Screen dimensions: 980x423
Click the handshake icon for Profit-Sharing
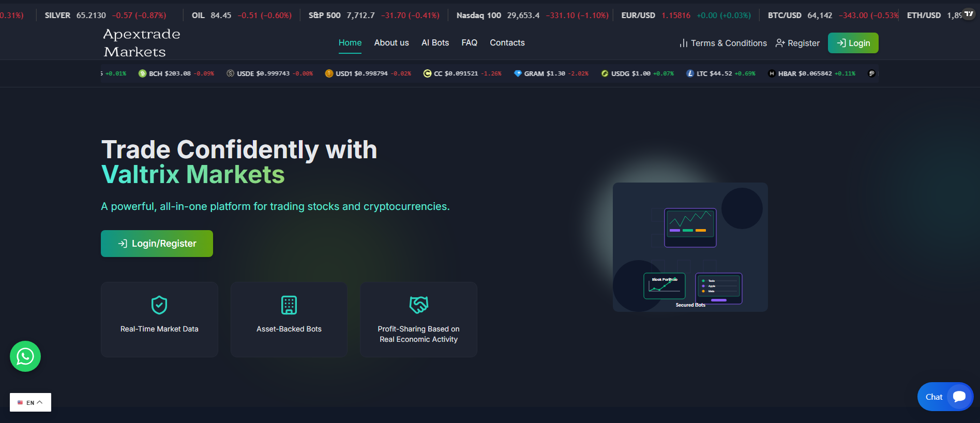(x=419, y=305)
